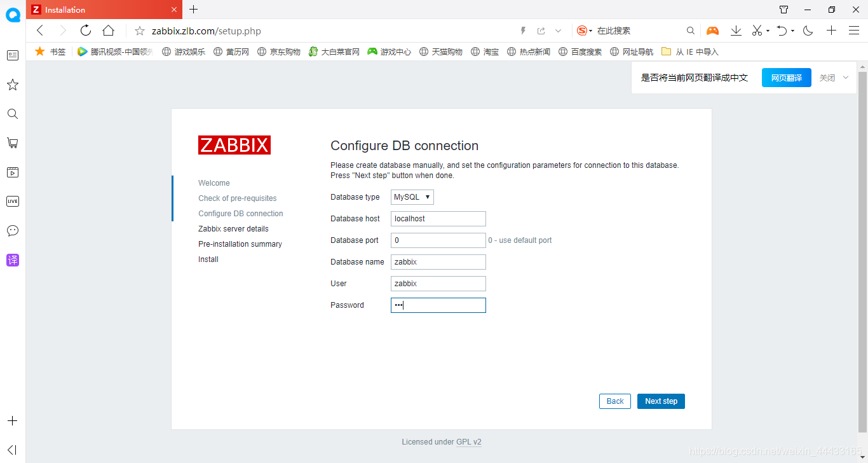Click the ZABBIX logo
Image resolution: width=868 pixels, height=463 pixels.
(x=234, y=145)
